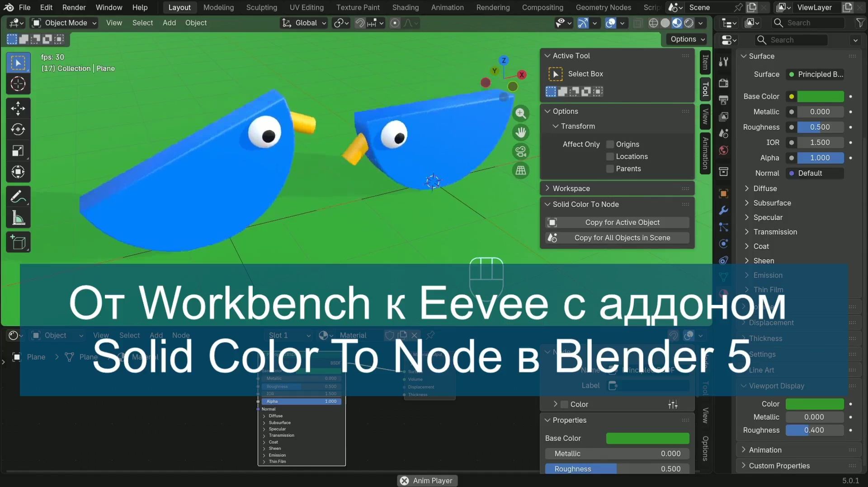The width and height of the screenshot is (868, 487).
Task: Switch to rendered viewport shading
Action: (689, 23)
